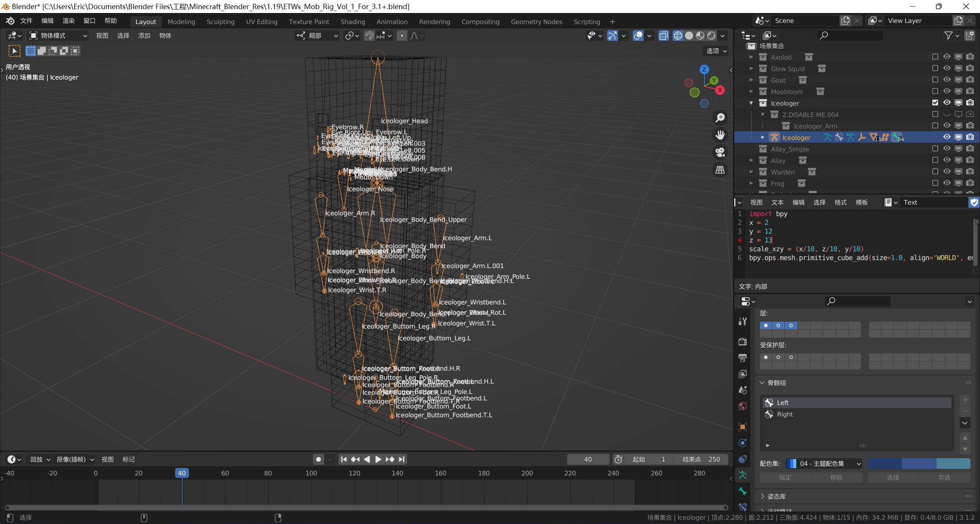Click the pan hand viewport gizmo

(720, 135)
